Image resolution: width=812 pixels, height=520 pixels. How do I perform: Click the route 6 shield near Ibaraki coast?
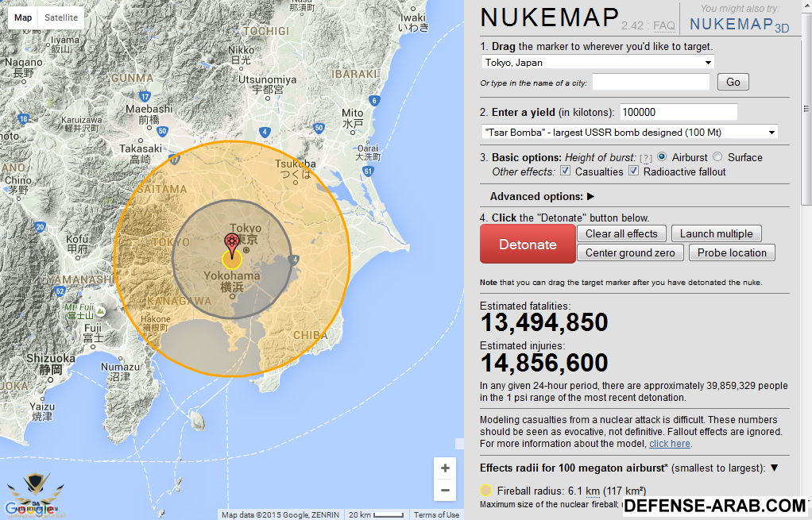tap(374, 100)
